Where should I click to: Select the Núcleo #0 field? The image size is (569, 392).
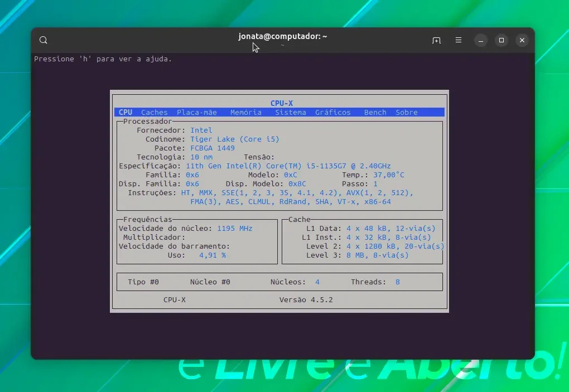tap(210, 282)
